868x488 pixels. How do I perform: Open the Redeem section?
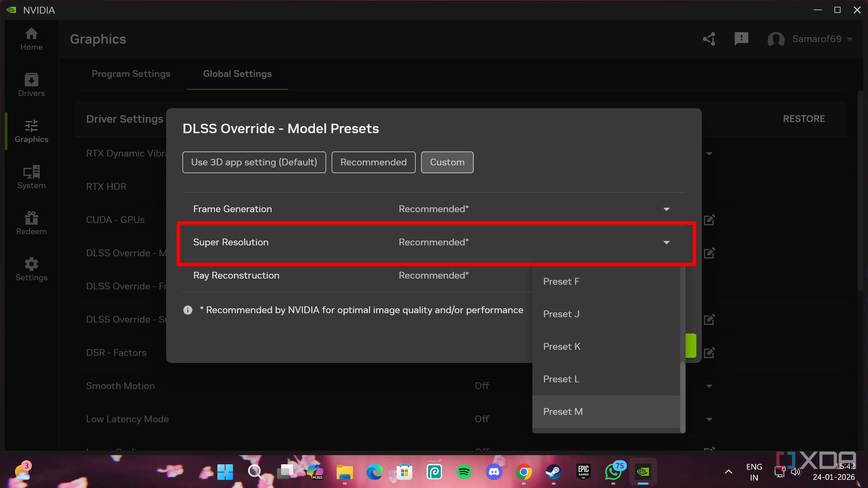pos(31,223)
